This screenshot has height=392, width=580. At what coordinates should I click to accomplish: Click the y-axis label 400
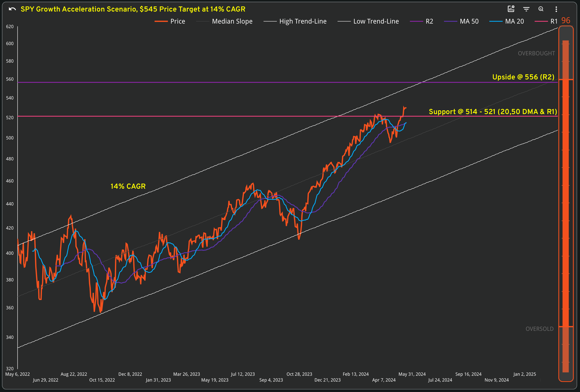coord(10,253)
